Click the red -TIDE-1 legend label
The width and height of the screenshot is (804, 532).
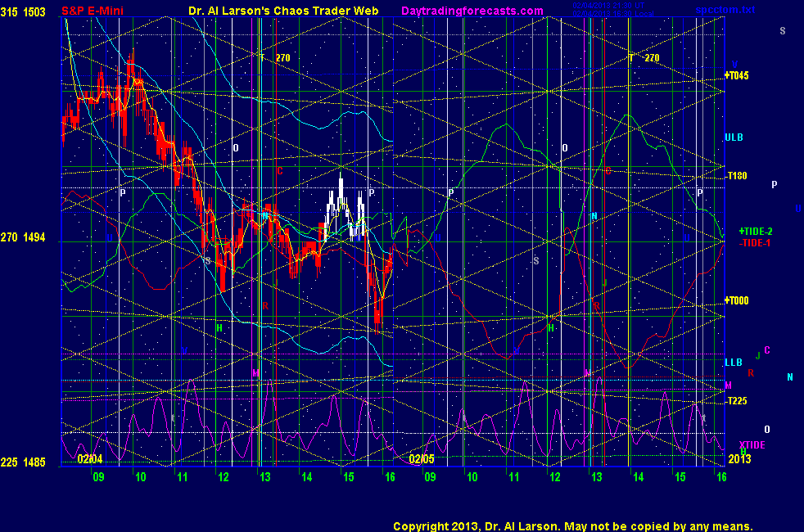click(755, 242)
